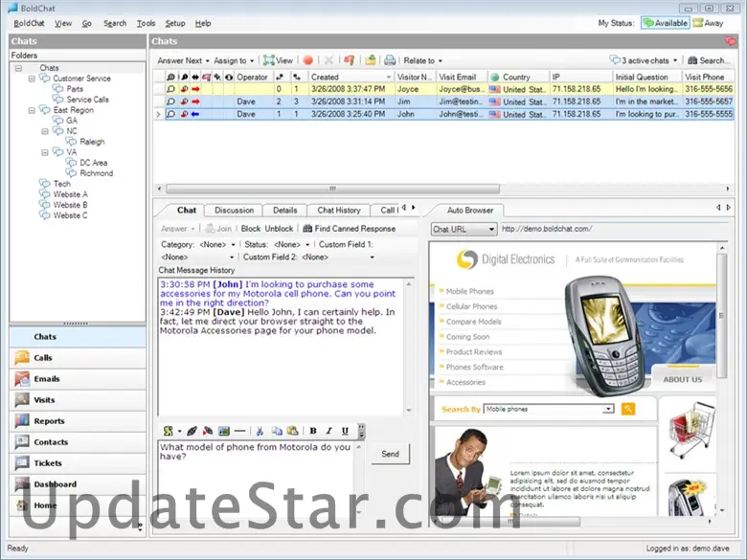Switch to the Details tab
Viewport: 747px width, 560px height.
(284, 210)
